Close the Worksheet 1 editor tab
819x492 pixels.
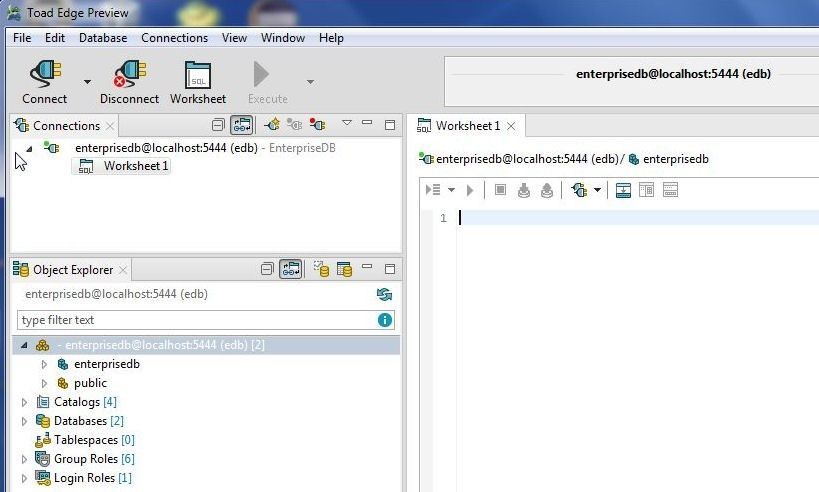[x=511, y=126]
